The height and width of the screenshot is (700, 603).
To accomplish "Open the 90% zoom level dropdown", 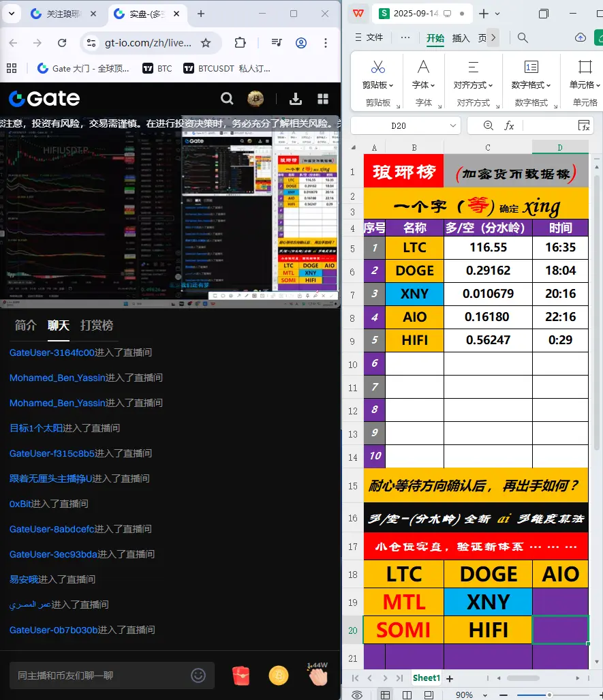I will click(x=485, y=695).
